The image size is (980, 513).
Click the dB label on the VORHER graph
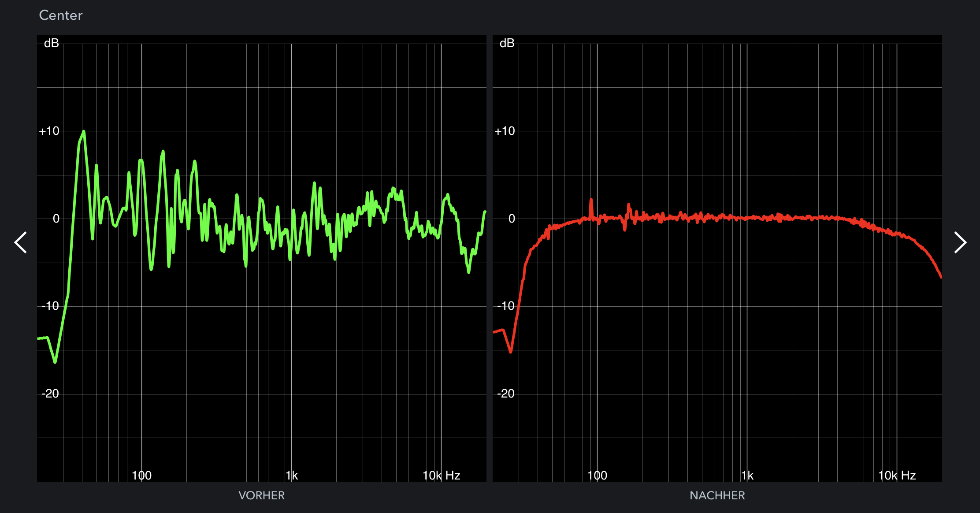pos(51,43)
